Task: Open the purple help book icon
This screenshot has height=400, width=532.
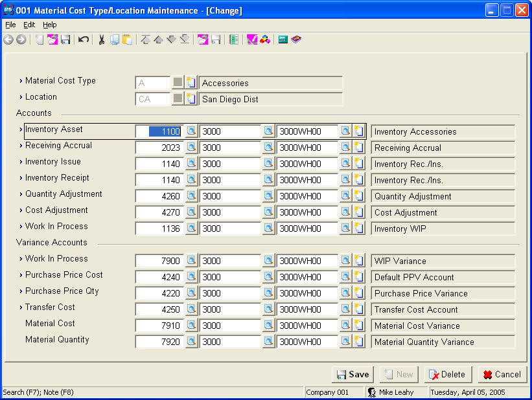Action: click(x=296, y=39)
